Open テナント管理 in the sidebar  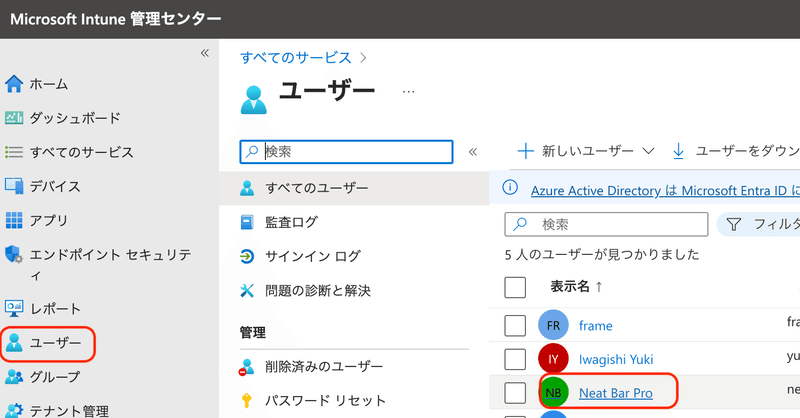click(x=69, y=411)
